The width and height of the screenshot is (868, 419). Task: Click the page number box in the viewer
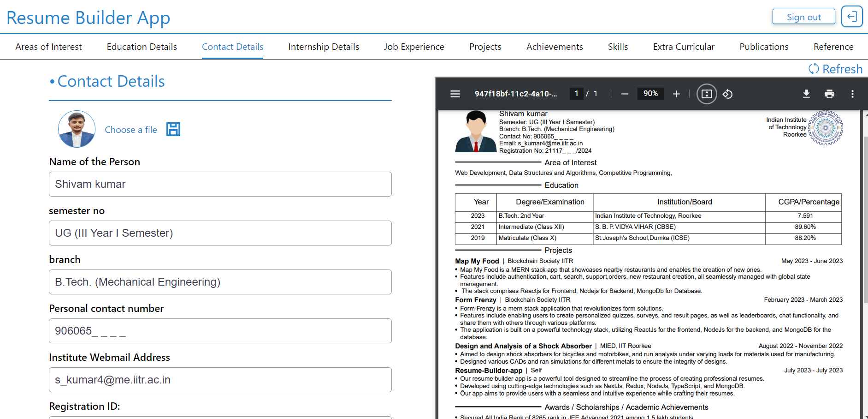click(x=576, y=93)
